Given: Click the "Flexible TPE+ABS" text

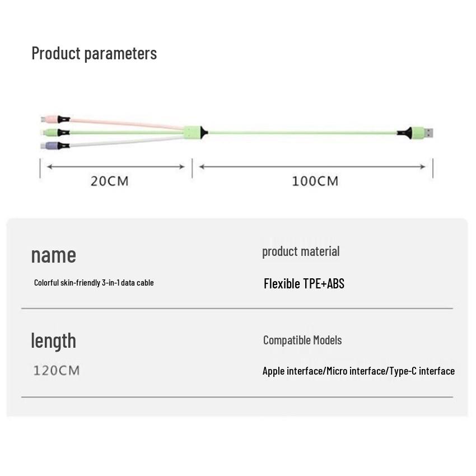Looking at the screenshot, I should 304,283.
